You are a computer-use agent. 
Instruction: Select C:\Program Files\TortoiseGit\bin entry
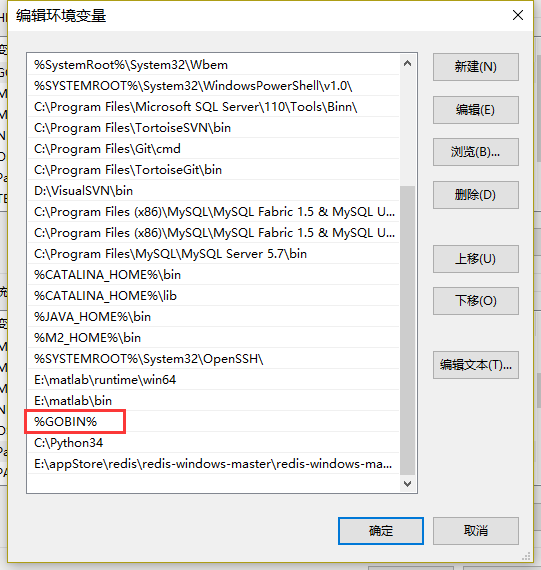click(213, 170)
